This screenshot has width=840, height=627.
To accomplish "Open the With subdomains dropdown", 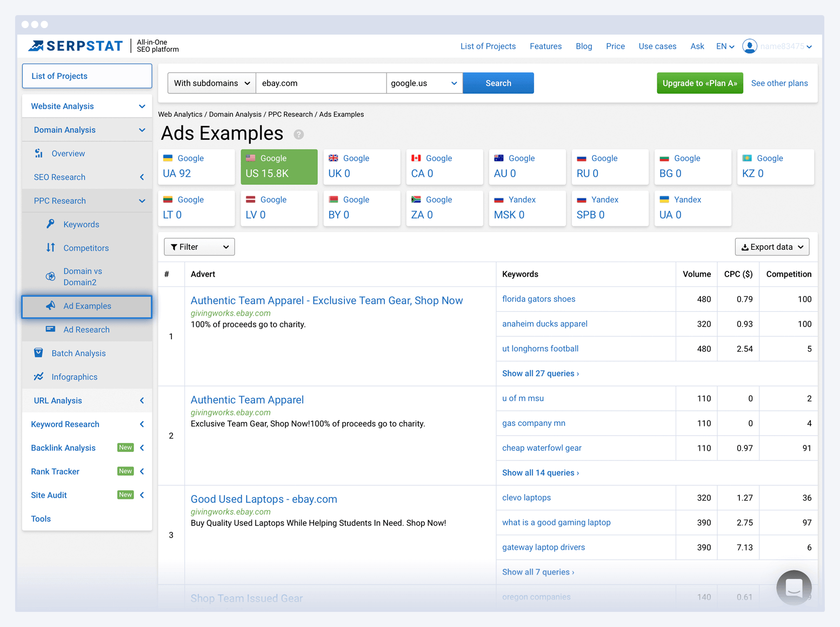I will pos(211,83).
